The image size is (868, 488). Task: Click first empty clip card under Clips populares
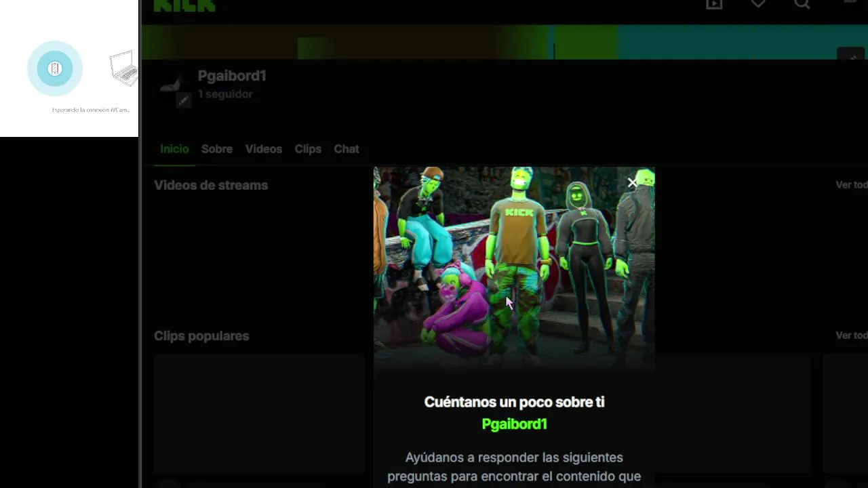coord(259,412)
